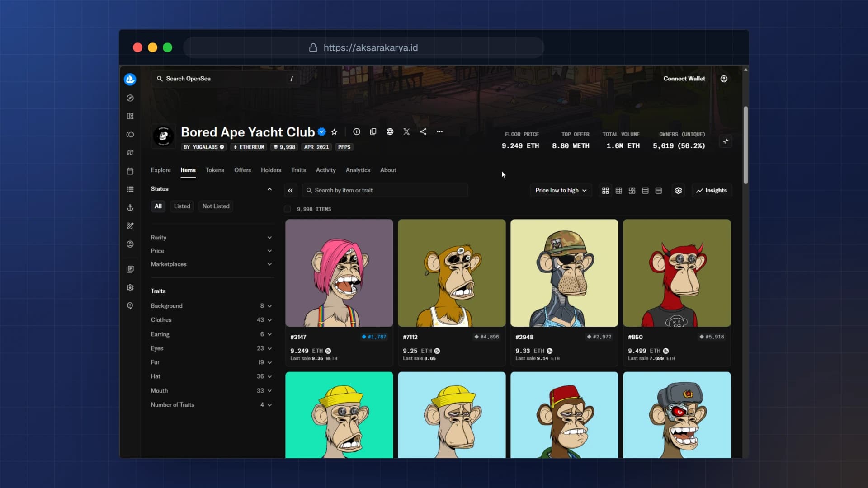The width and height of the screenshot is (868, 488).
Task: Open the studio pencil sidebar icon
Action: click(130, 225)
